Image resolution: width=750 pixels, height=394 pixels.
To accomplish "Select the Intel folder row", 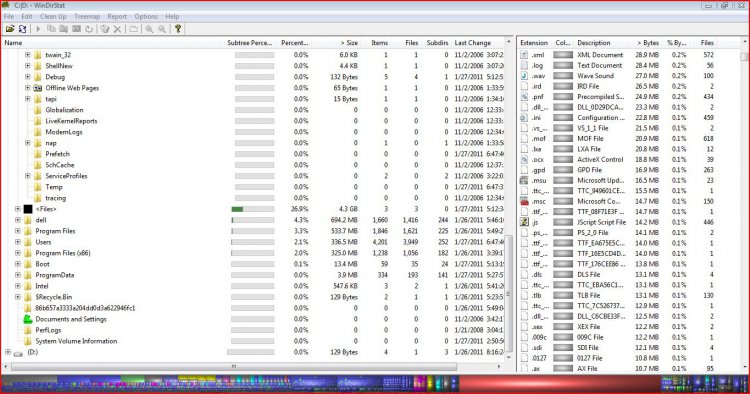I will click(42, 286).
